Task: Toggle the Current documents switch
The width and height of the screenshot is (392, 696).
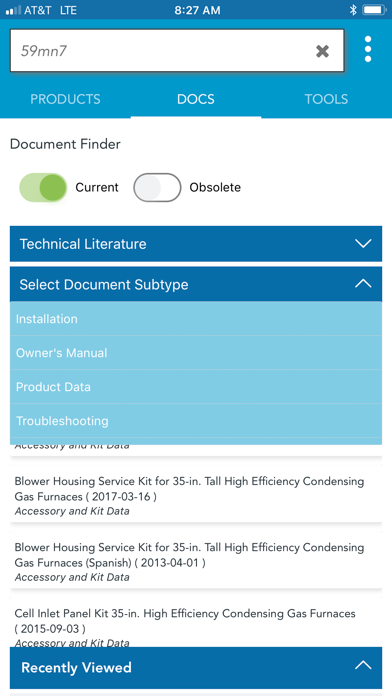Action: click(x=43, y=187)
